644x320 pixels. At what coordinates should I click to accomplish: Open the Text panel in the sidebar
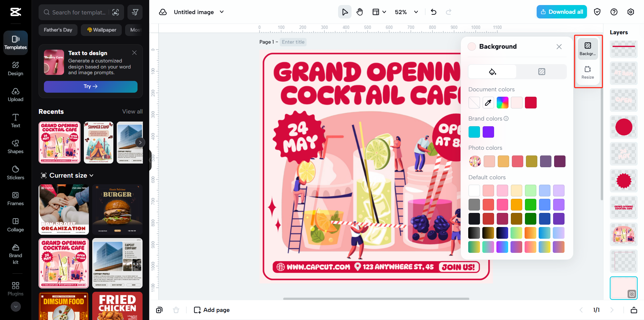(15, 121)
